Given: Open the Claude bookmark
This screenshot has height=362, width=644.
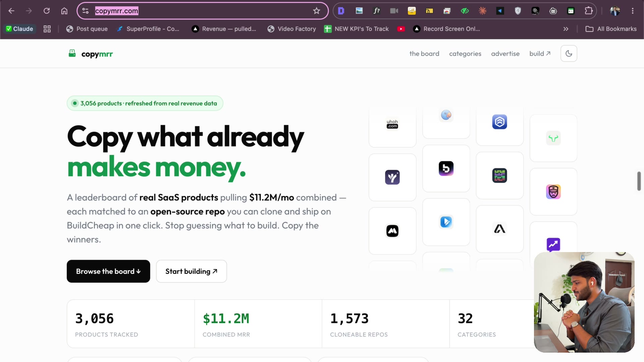Looking at the screenshot, I should pos(20,29).
